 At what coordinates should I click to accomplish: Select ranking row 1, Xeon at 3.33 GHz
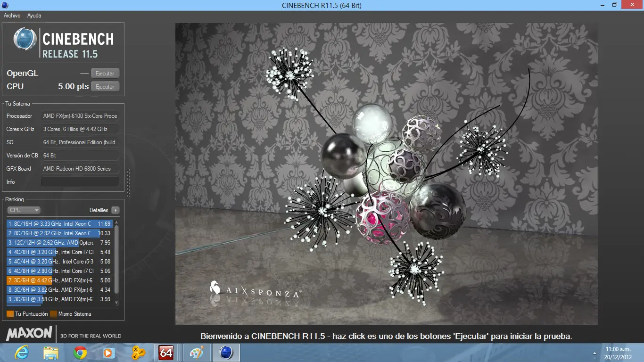point(59,224)
